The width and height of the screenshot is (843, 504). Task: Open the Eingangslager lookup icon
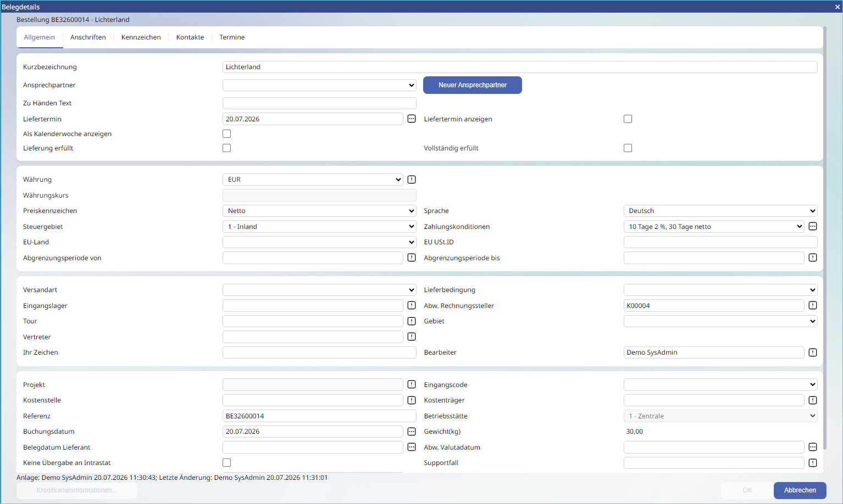[x=412, y=305]
